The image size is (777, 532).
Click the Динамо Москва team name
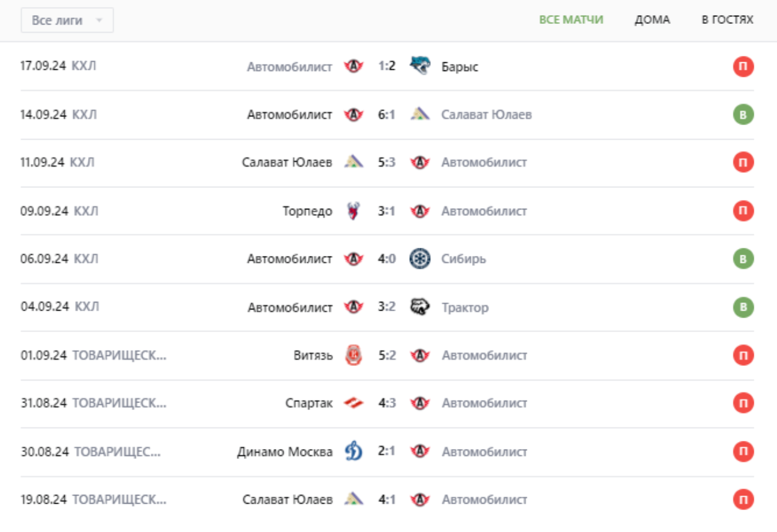click(x=285, y=452)
